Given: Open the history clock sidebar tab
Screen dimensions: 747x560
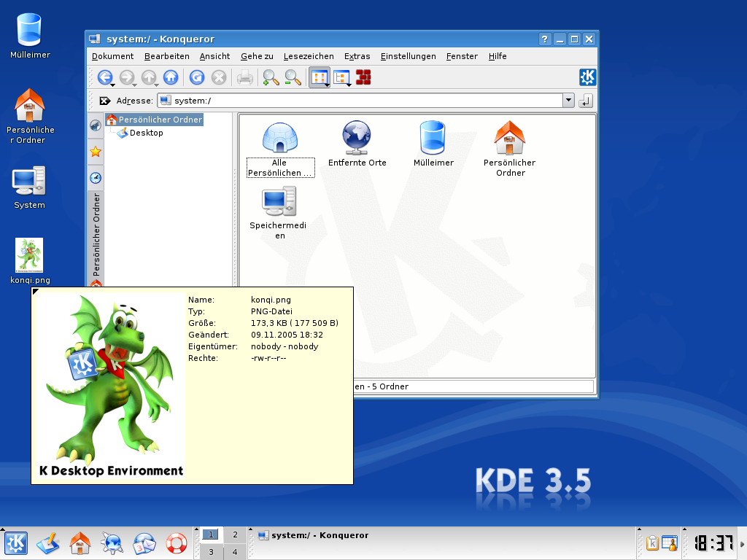Looking at the screenshot, I should (x=96, y=178).
